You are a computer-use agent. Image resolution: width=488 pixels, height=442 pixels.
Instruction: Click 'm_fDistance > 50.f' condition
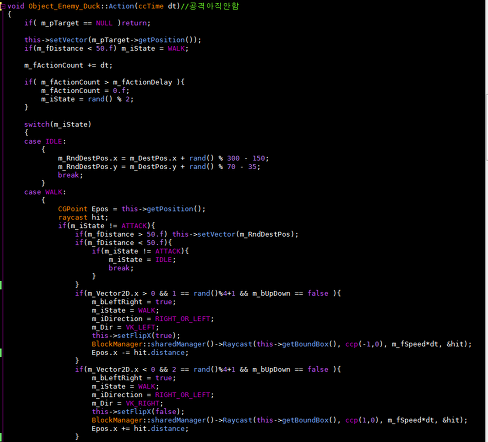point(125,234)
